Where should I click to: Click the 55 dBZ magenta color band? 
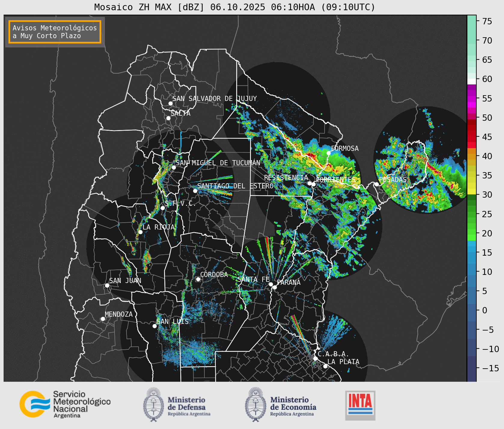click(x=472, y=99)
